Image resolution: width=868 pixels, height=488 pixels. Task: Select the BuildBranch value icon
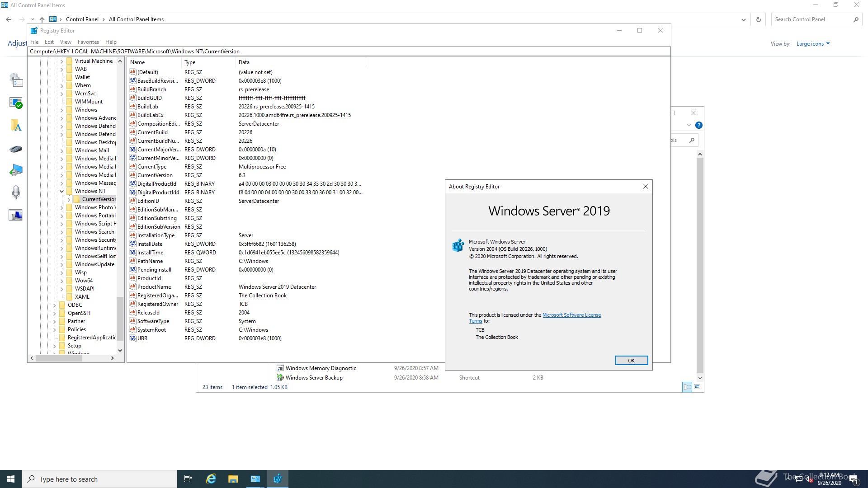click(x=133, y=89)
